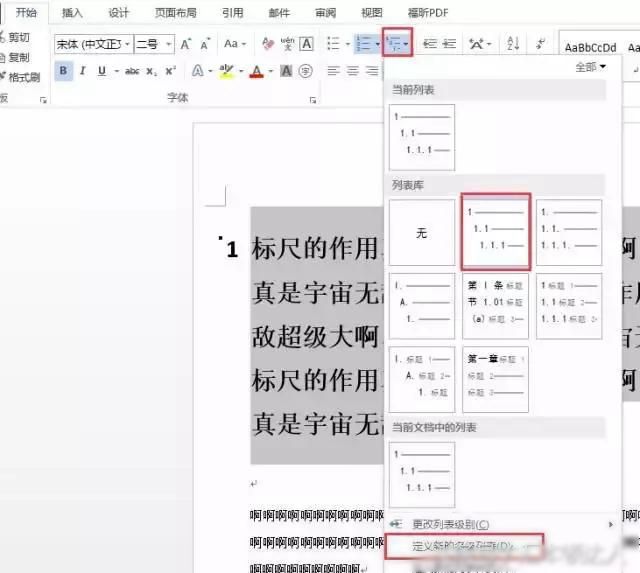The width and height of the screenshot is (640, 573).
Task: Toggle Underline formatting
Action: point(100,71)
